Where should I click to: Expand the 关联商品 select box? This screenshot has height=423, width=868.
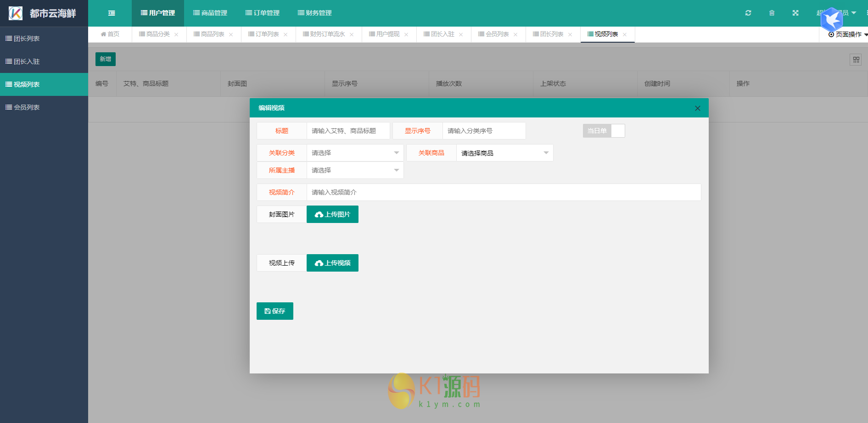504,153
